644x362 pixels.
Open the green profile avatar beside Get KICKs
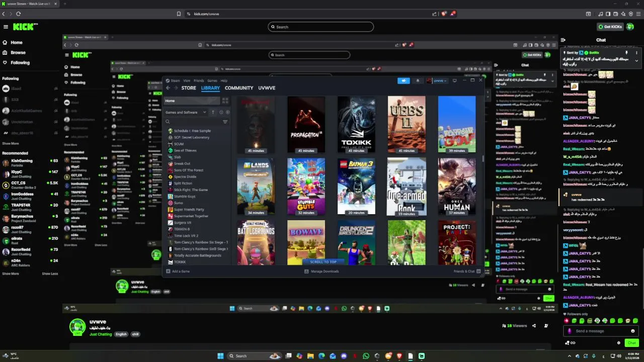[630, 27]
